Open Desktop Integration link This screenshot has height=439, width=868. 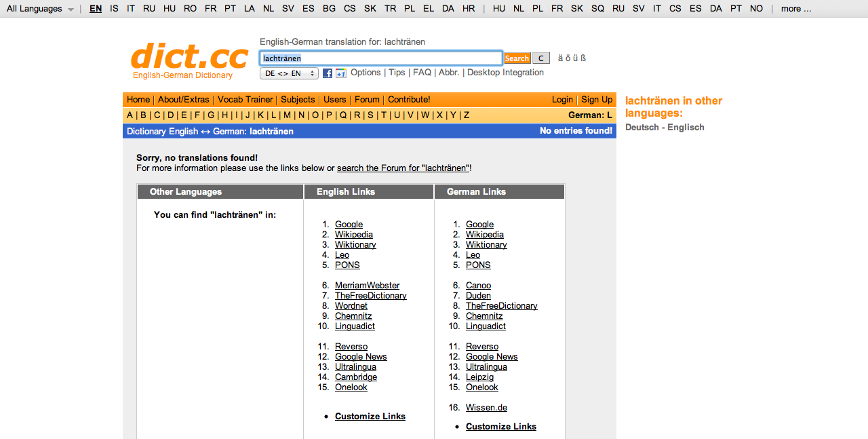point(505,73)
